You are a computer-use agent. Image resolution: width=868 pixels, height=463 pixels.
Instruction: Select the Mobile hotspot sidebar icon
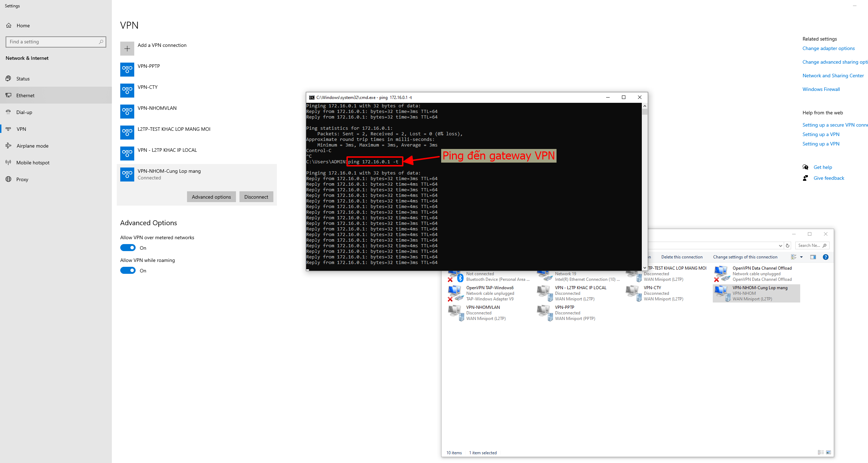(x=8, y=162)
